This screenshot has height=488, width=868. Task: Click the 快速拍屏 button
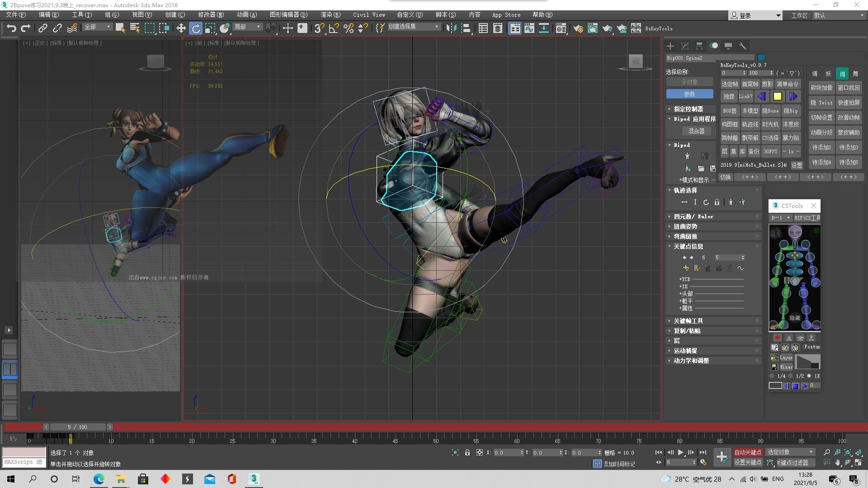849,103
